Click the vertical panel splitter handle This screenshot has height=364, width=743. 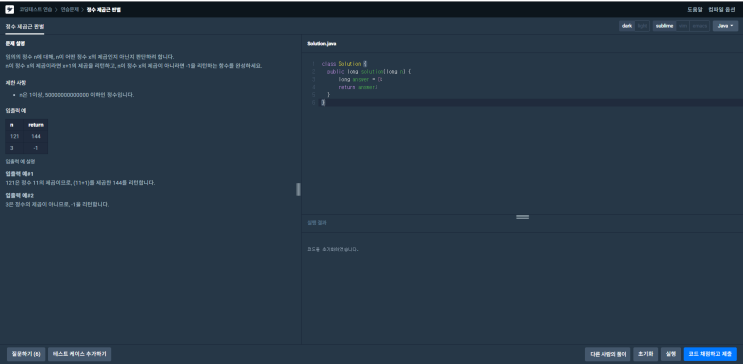pyautogui.click(x=298, y=190)
